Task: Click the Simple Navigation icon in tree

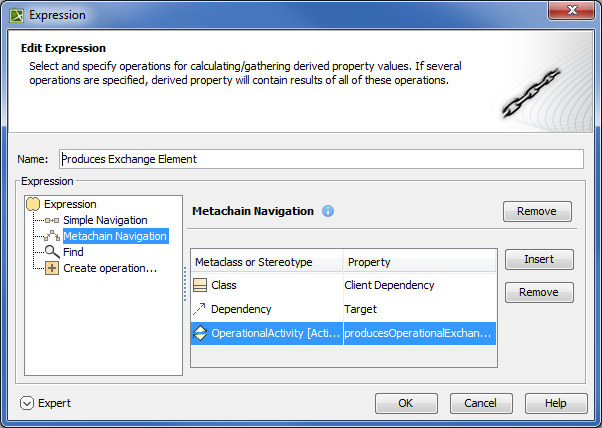Action: [52, 220]
